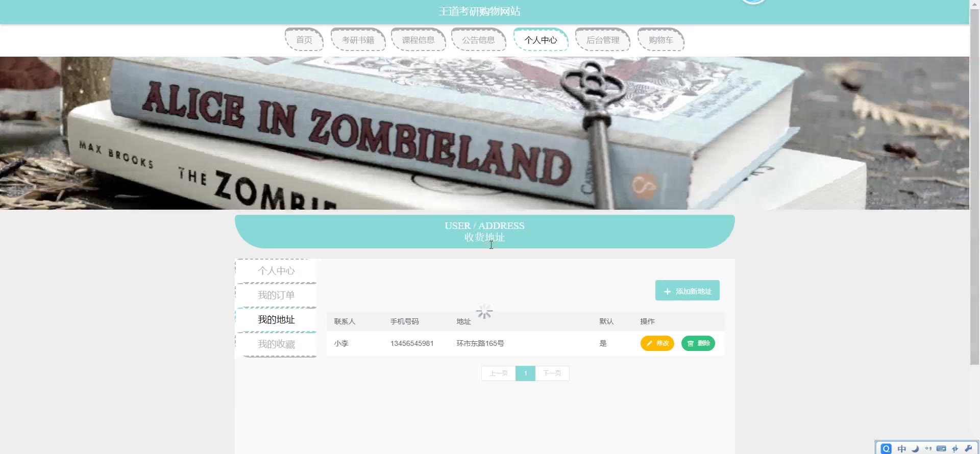
Task: Select 我的地址 in the sidebar
Action: coord(276,320)
